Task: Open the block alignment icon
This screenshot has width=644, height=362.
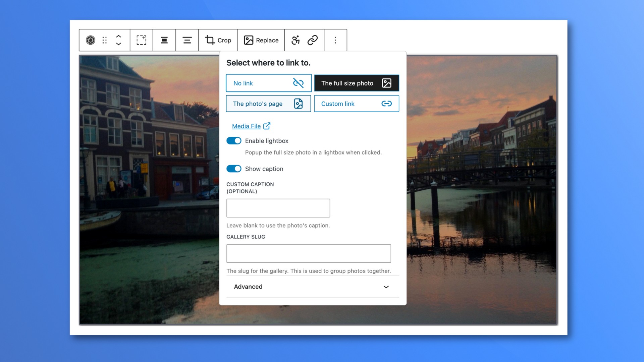Action: tap(164, 40)
